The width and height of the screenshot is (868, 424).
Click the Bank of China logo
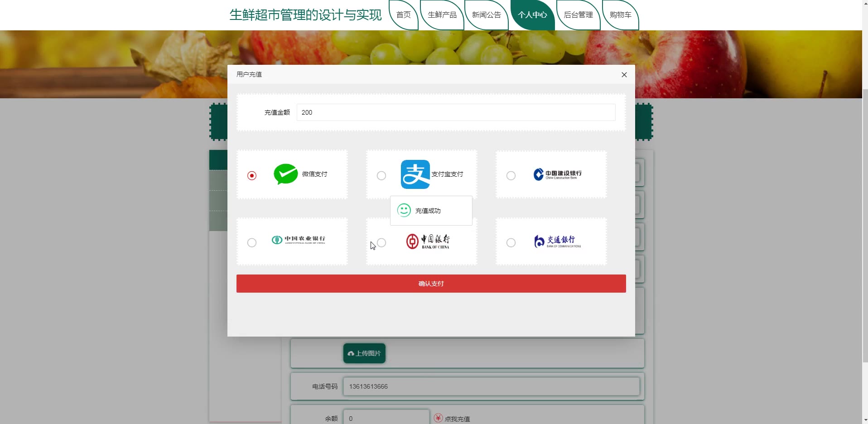coord(428,241)
